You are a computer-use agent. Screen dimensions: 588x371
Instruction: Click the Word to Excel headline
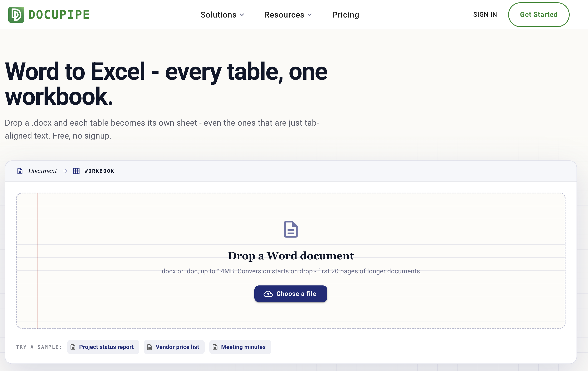(x=166, y=84)
